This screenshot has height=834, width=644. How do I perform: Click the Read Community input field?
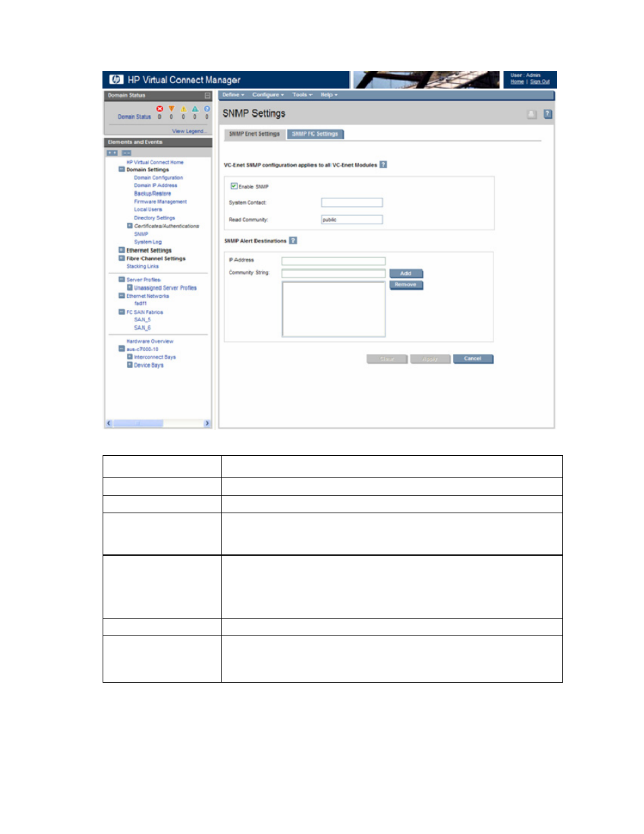pos(352,219)
